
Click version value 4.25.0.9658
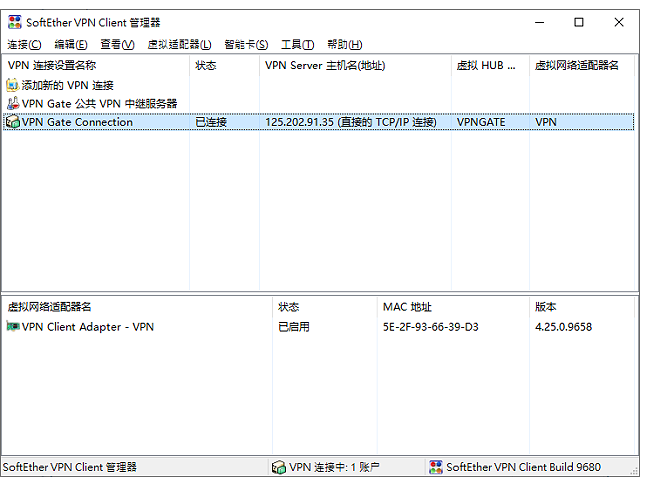(563, 327)
